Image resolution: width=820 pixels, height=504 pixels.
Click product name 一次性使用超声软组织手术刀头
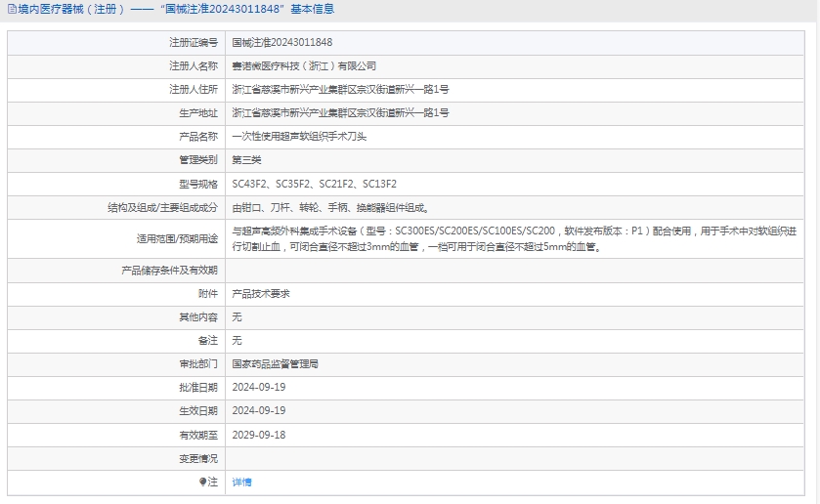298,137
